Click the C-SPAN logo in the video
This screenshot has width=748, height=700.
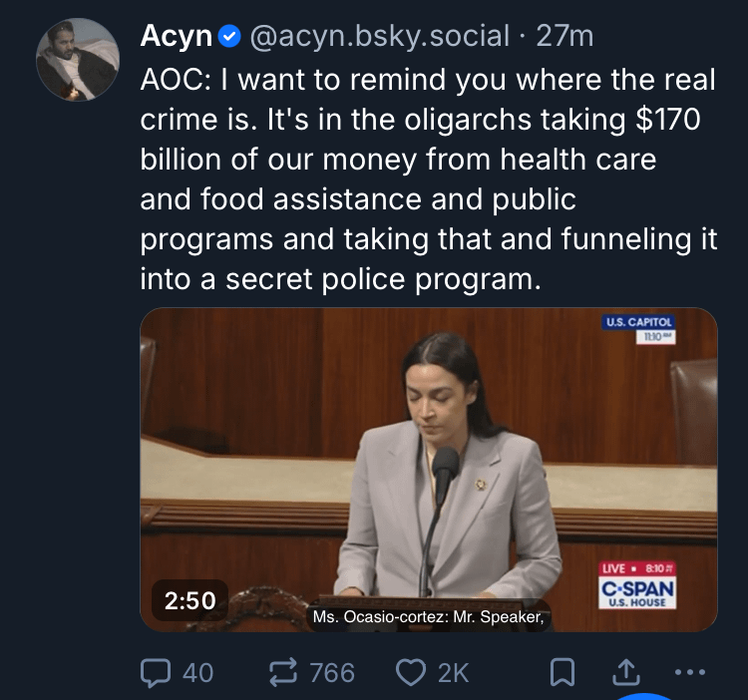coord(637,592)
